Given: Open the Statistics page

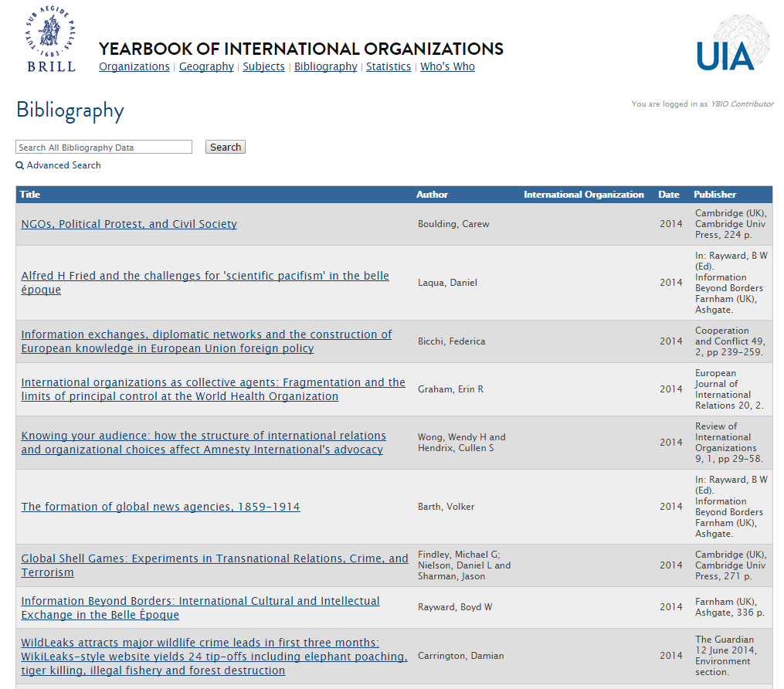Looking at the screenshot, I should 388,66.
